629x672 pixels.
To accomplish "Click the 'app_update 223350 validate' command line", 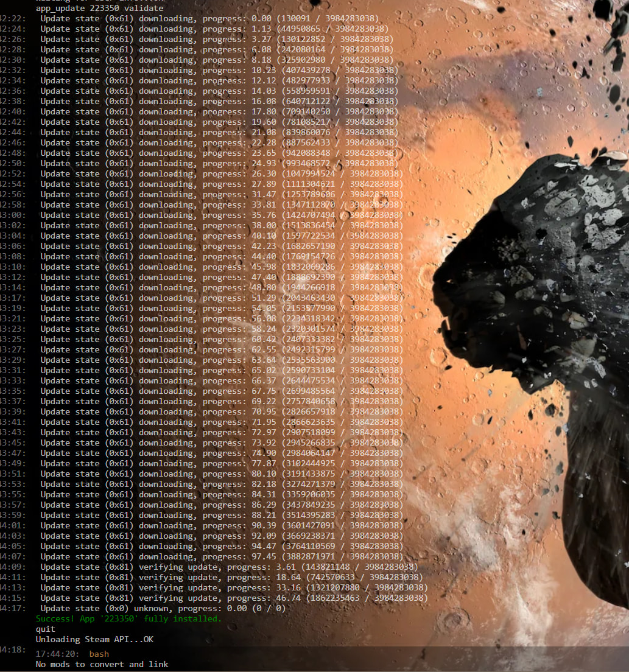I will point(99,9).
